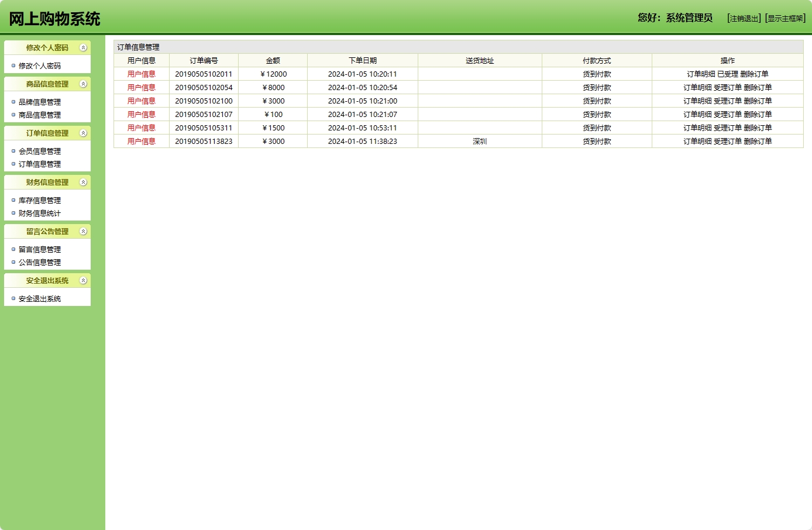Click the 付款方式 column header
This screenshot has width=812, height=530.
pyautogui.click(x=597, y=61)
